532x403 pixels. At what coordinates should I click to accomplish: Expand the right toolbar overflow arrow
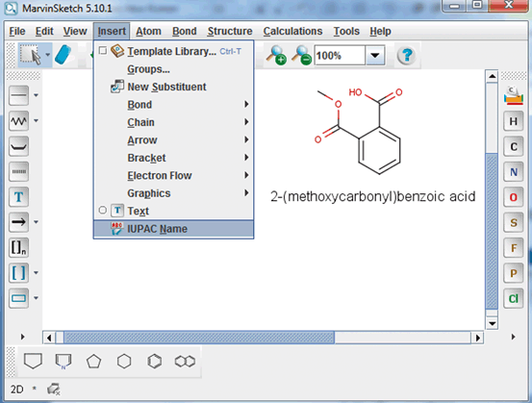[x=514, y=337]
